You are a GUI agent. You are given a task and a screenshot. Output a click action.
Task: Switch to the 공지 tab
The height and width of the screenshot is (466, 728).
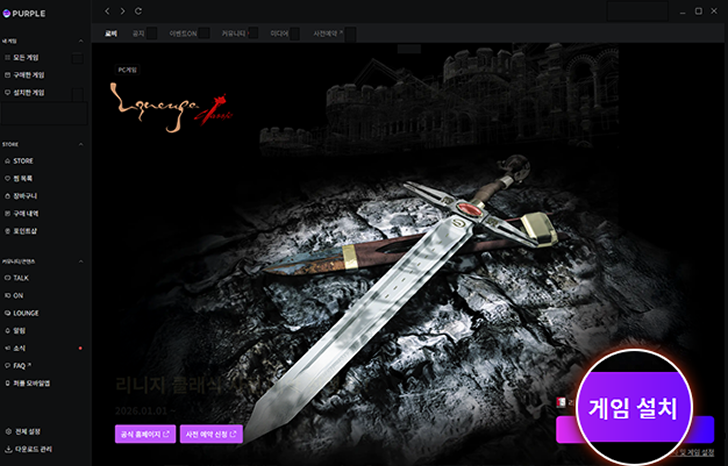pyautogui.click(x=138, y=33)
